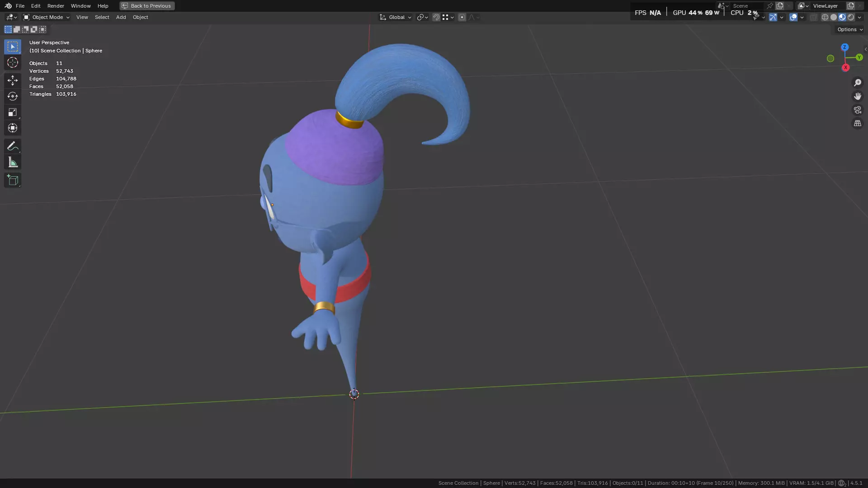Activate the Transform tool
Screen dimensions: 868x488
13,128
